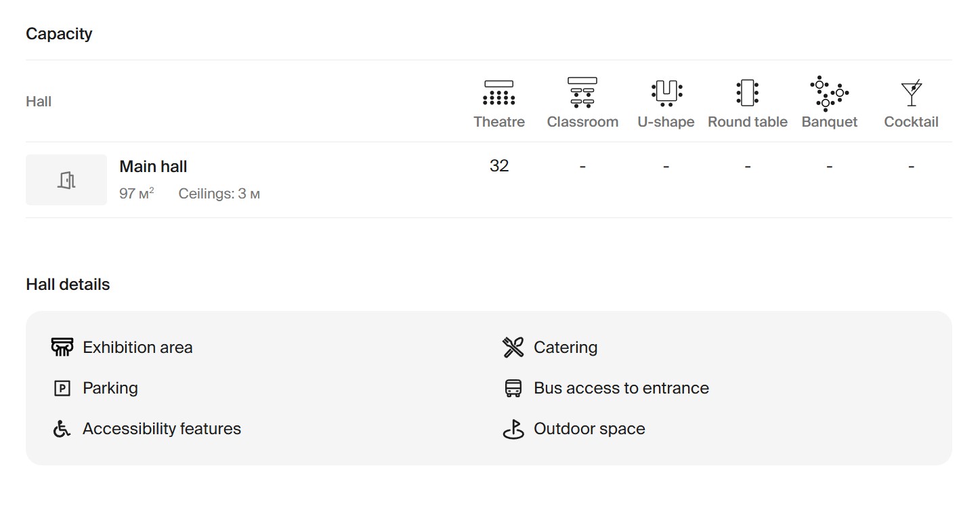This screenshot has width=980, height=506.
Task: Click the Hall details heading
Action: (68, 284)
